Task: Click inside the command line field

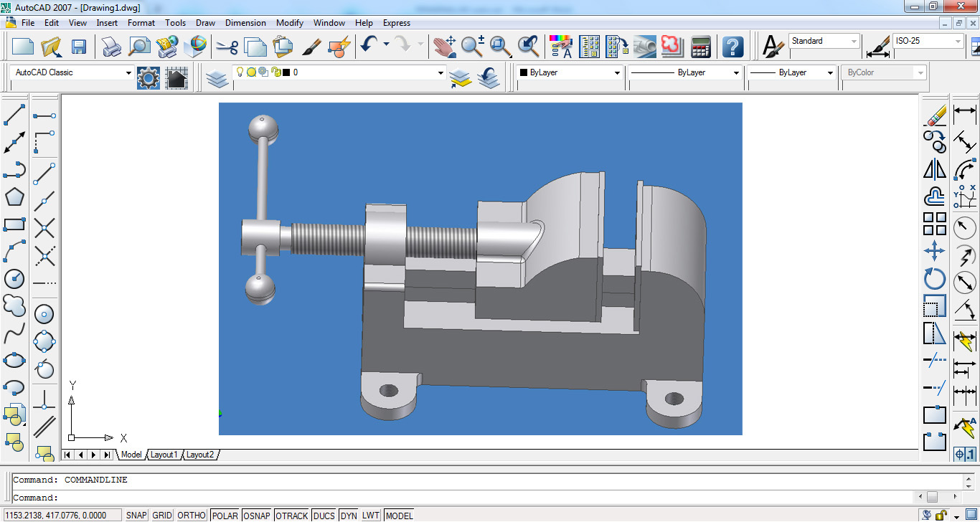Action: click(x=287, y=497)
